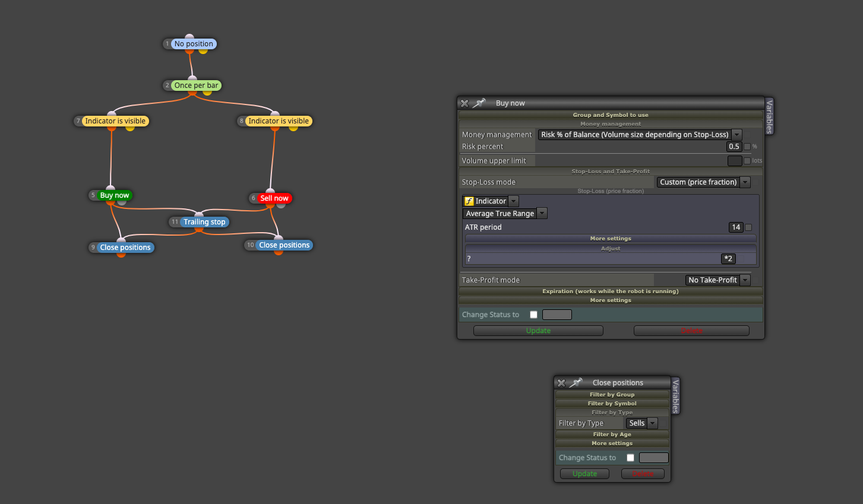Image resolution: width=863 pixels, height=504 pixels.
Task: Toggle Change Status to checkbox in Close positions panel
Action: [x=630, y=458]
